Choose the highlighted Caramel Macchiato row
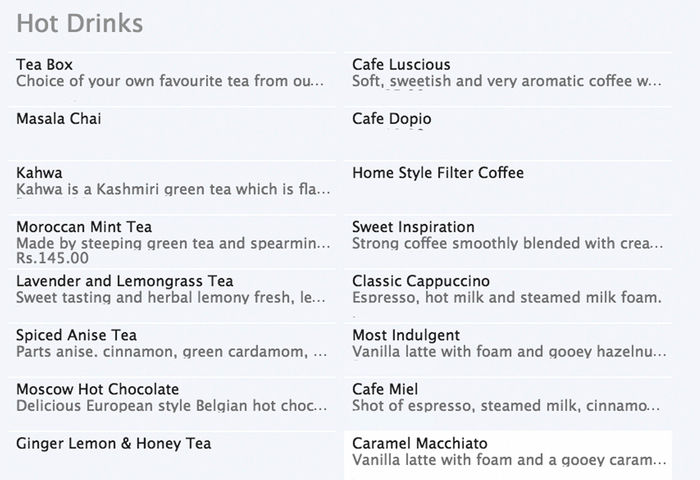Viewport: 700px width, 480px height. point(508,456)
